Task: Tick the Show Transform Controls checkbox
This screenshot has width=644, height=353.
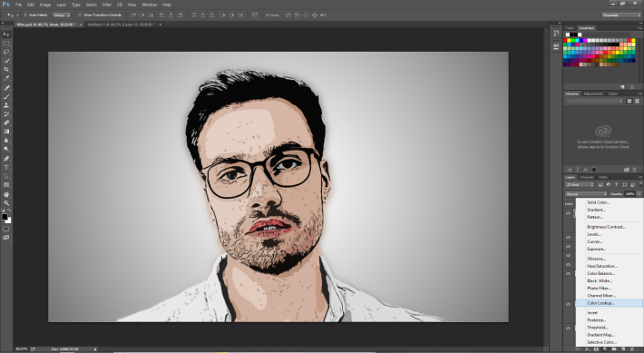Action: point(80,15)
